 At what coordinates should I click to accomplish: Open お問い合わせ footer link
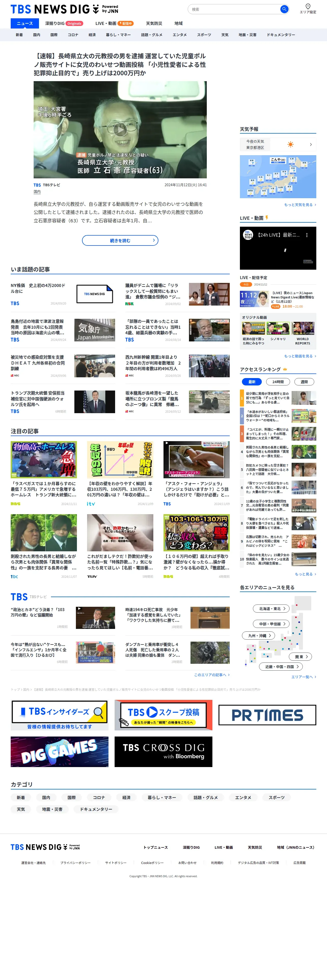point(187,863)
